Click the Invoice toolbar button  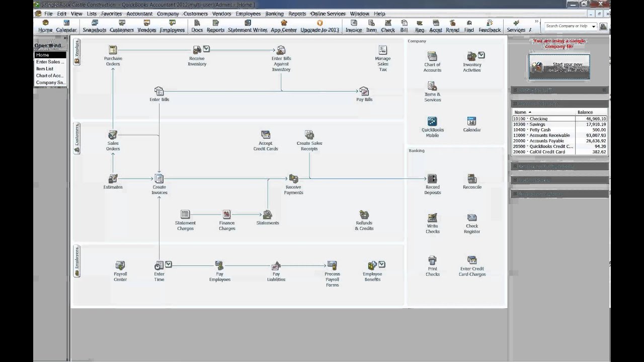pyautogui.click(x=354, y=26)
